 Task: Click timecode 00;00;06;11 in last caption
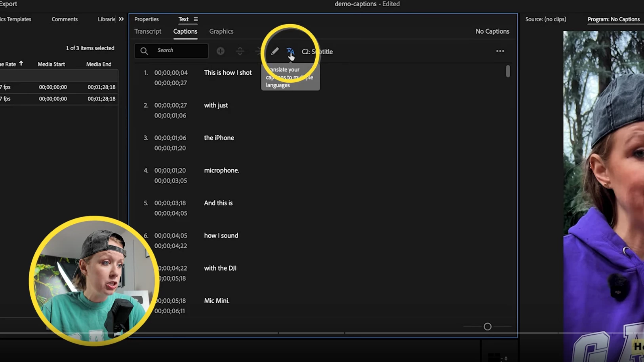point(170,311)
